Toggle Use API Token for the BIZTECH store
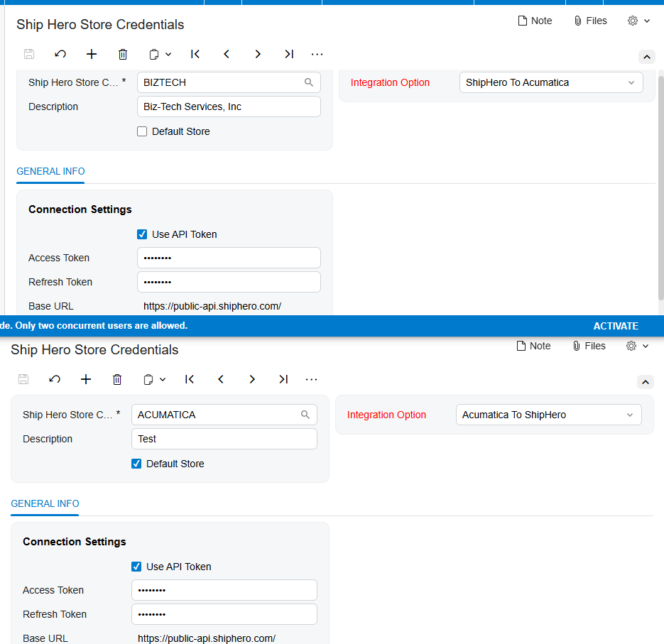The width and height of the screenshot is (664, 644). (x=142, y=234)
